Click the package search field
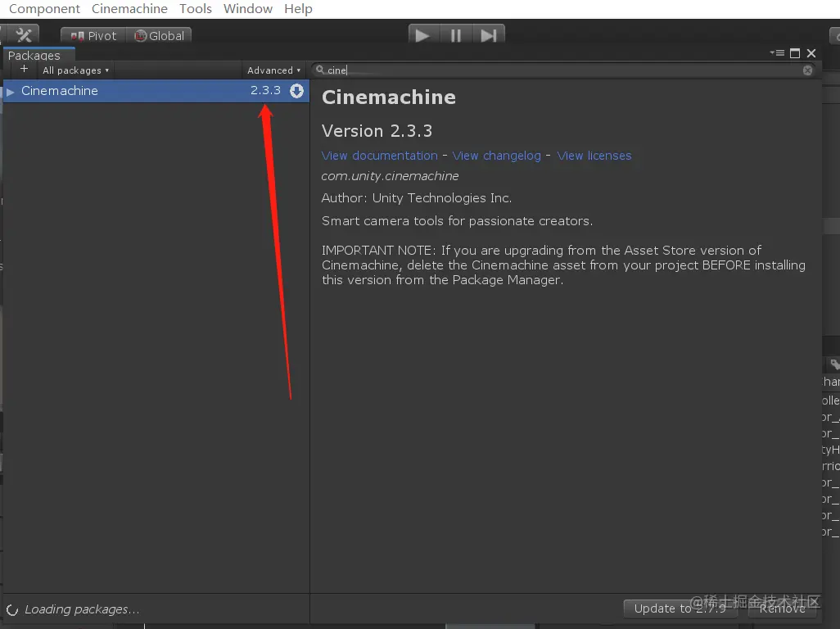 (x=564, y=70)
